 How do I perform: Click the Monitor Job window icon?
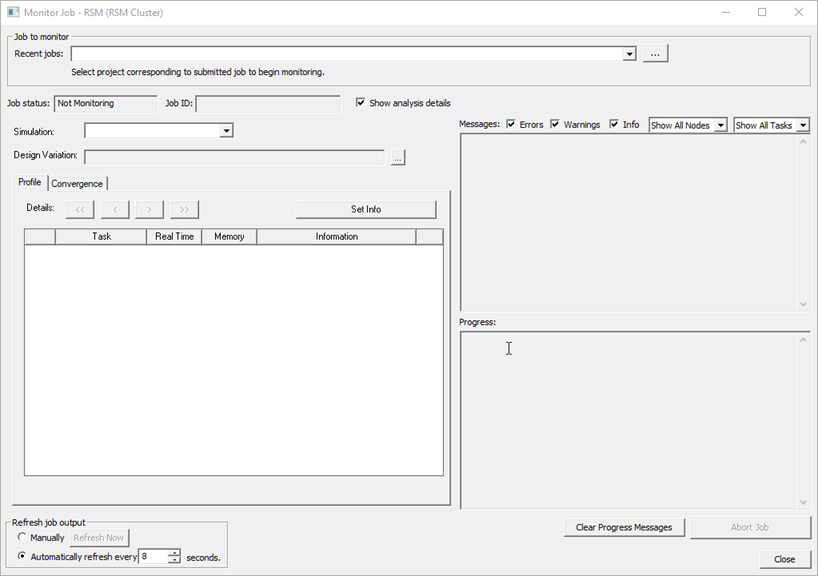13,12
